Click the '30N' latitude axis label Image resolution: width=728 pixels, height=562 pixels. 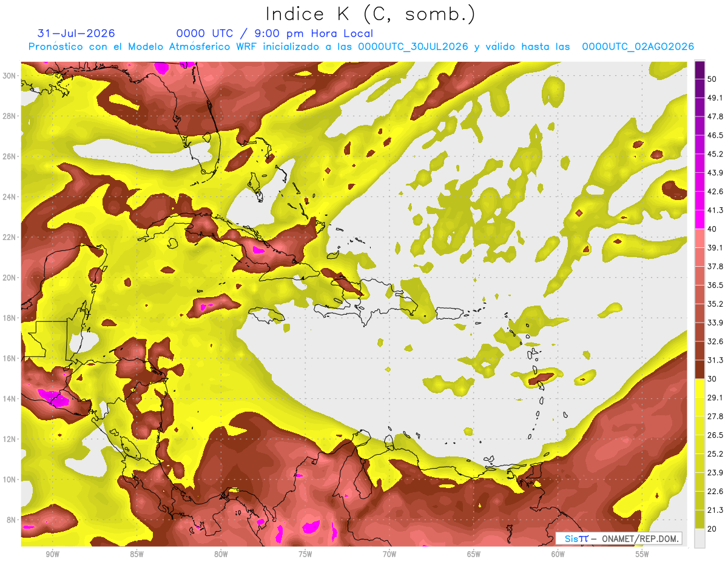tap(9, 76)
